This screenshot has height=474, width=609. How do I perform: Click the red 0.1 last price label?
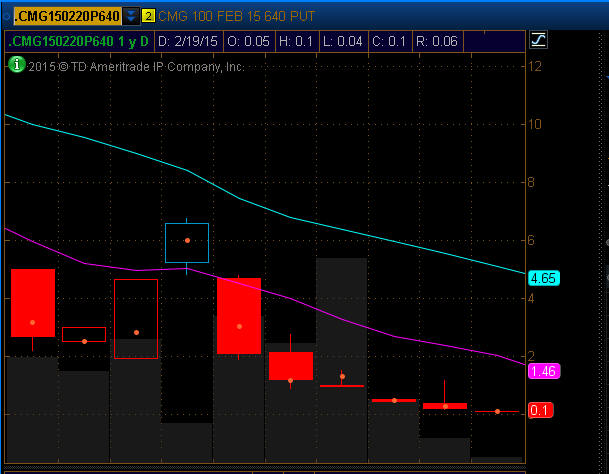coord(541,410)
